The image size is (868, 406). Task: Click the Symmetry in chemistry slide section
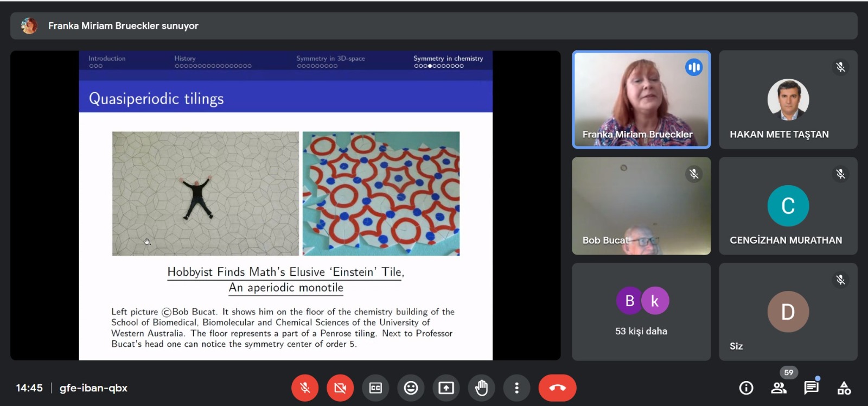pos(448,58)
